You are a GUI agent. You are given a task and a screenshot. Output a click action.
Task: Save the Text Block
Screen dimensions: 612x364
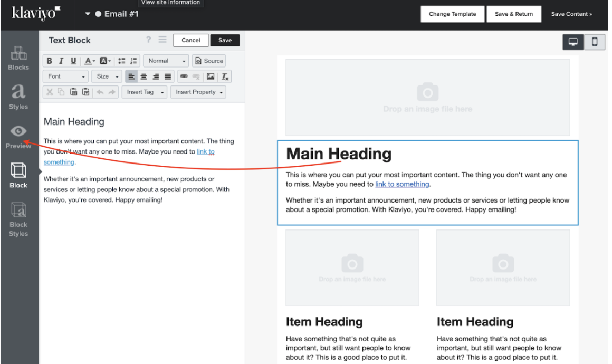[225, 40]
